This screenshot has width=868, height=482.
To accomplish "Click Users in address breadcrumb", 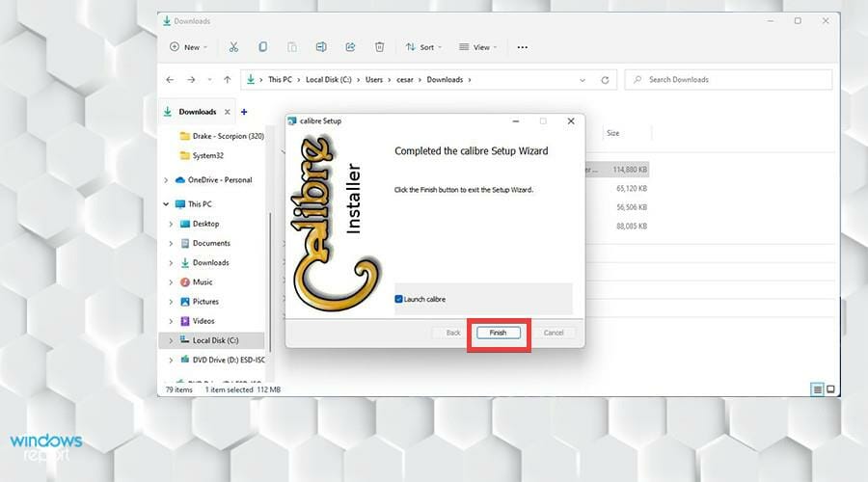I will click(373, 80).
